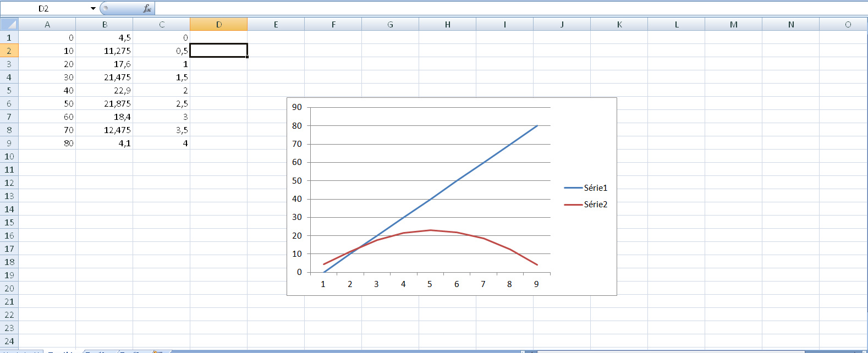Select cell A9 with value 80

(x=47, y=143)
